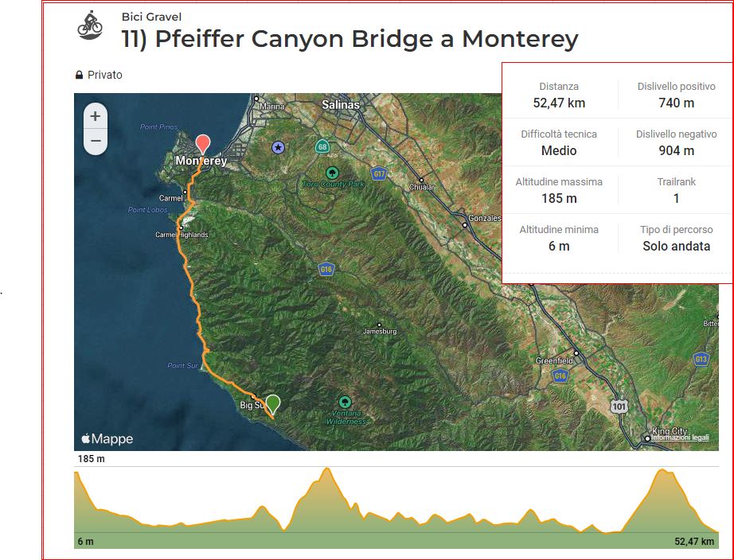Click the G16 shield near Greenfield
The image size is (734, 560).
click(x=560, y=375)
